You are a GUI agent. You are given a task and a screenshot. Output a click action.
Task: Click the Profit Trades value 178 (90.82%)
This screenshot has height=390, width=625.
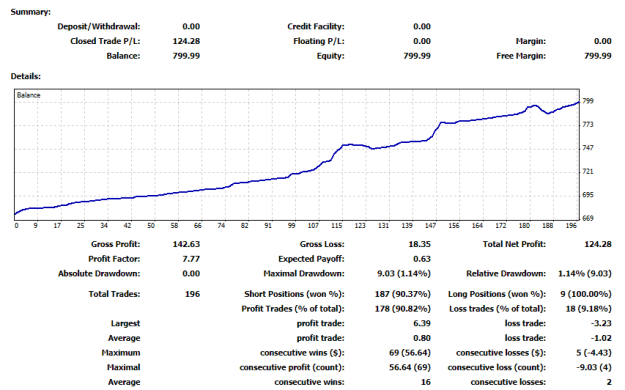coord(403,309)
